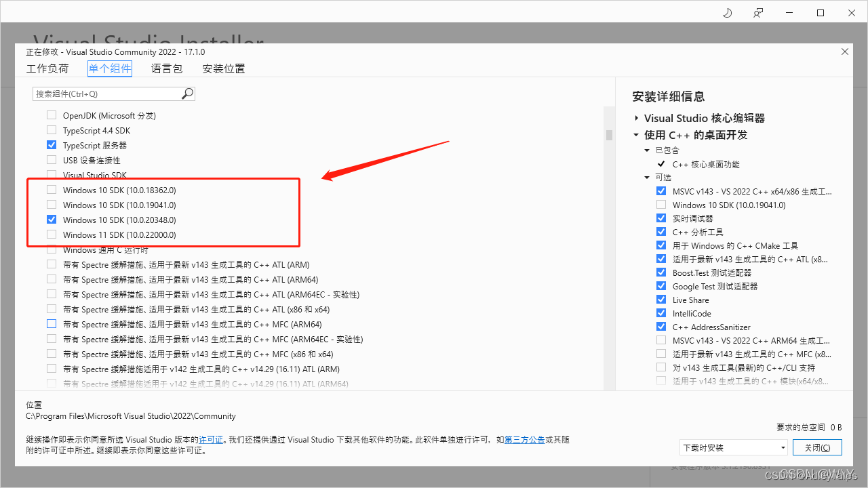Close the modify dialog with X
868x488 pixels.
point(845,52)
